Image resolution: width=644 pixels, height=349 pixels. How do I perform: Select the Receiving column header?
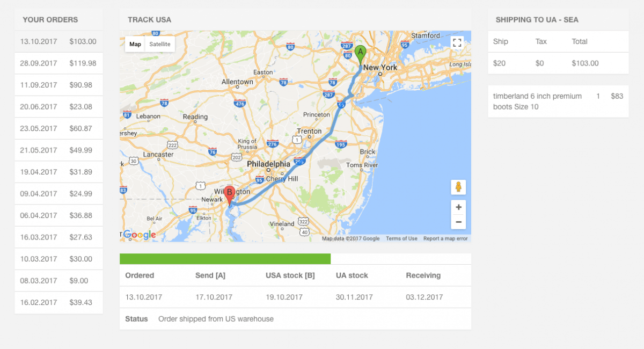[423, 275]
